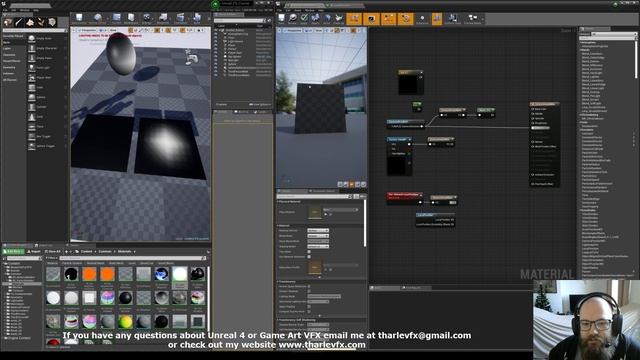This screenshot has height=360, width=640.
Task: Click the Palette panel scrollbar
Action: (x=636, y=59)
